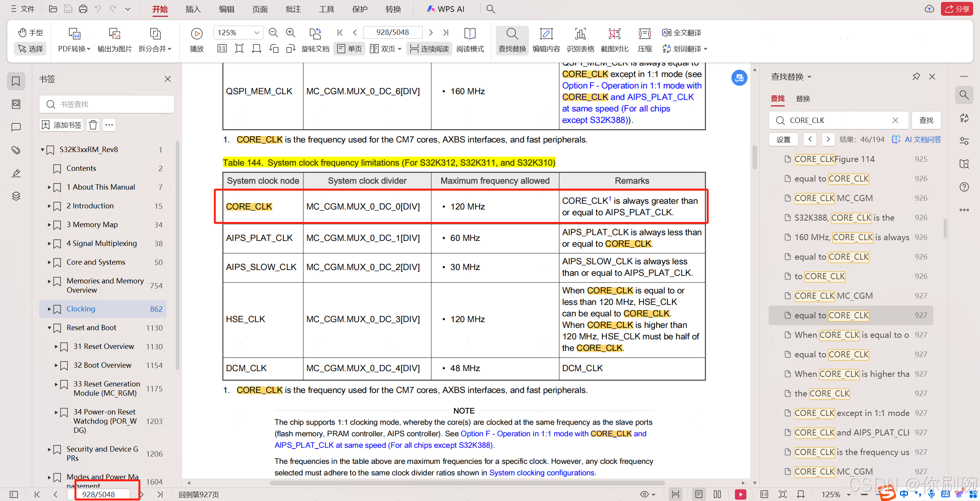Click the zoom out magnifier icon
This screenshot has height=501, width=980.
coord(273,33)
